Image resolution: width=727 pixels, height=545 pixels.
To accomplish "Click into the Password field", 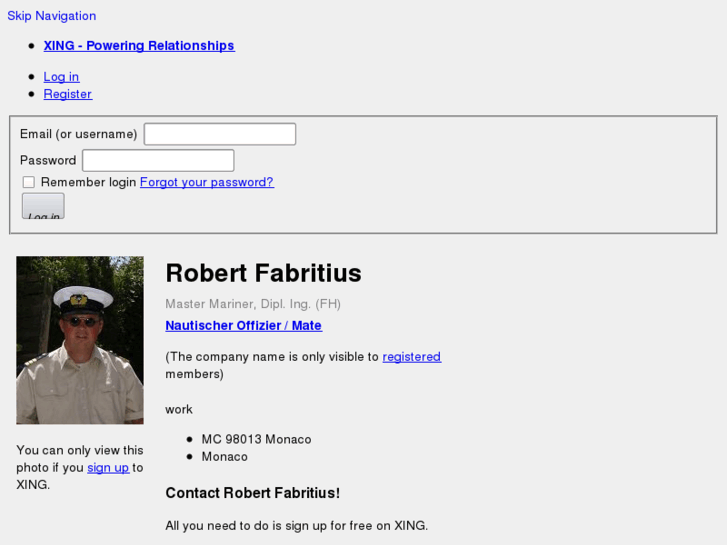I will click(x=158, y=160).
